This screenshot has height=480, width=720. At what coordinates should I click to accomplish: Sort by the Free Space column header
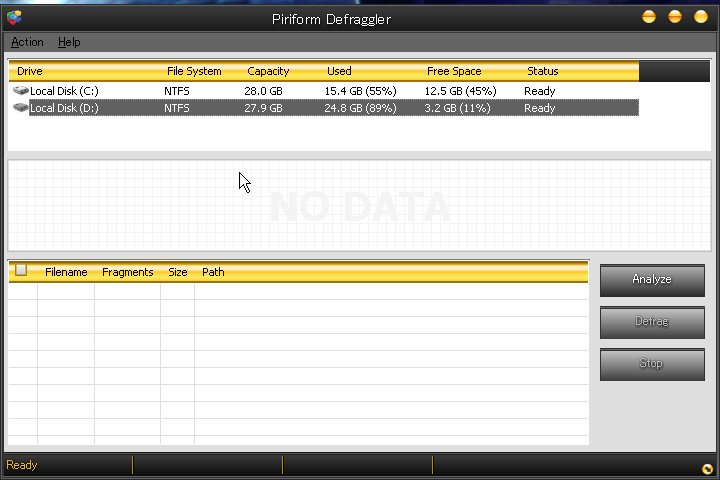point(454,71)
